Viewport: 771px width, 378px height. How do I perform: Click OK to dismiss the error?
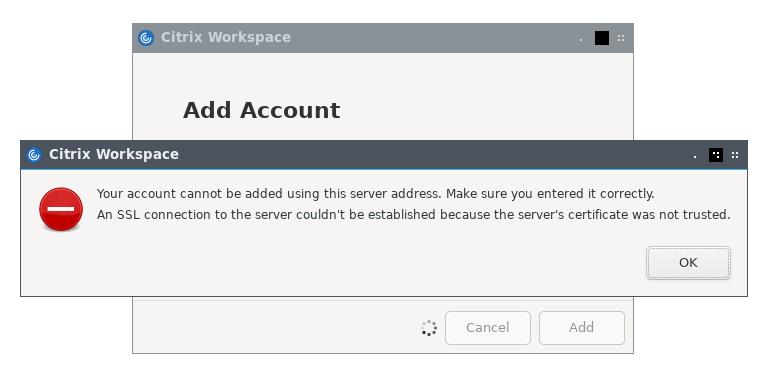click(688, 263)
